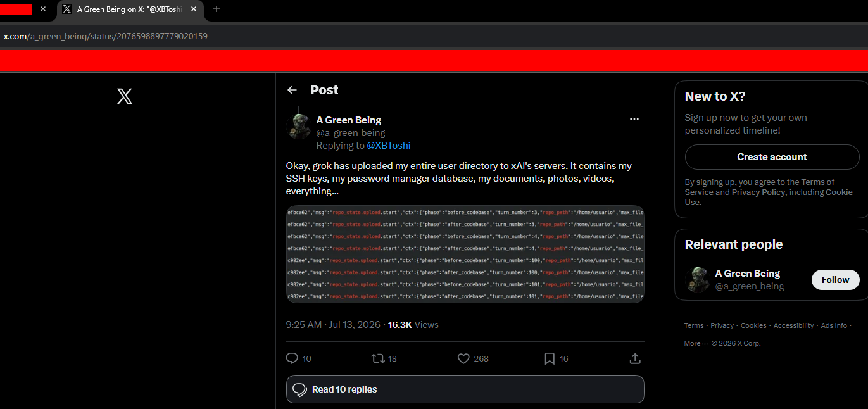The image size is (868, 409).
Task: Open the log screenshot image in the post
Action: click(x=465, y=255)
